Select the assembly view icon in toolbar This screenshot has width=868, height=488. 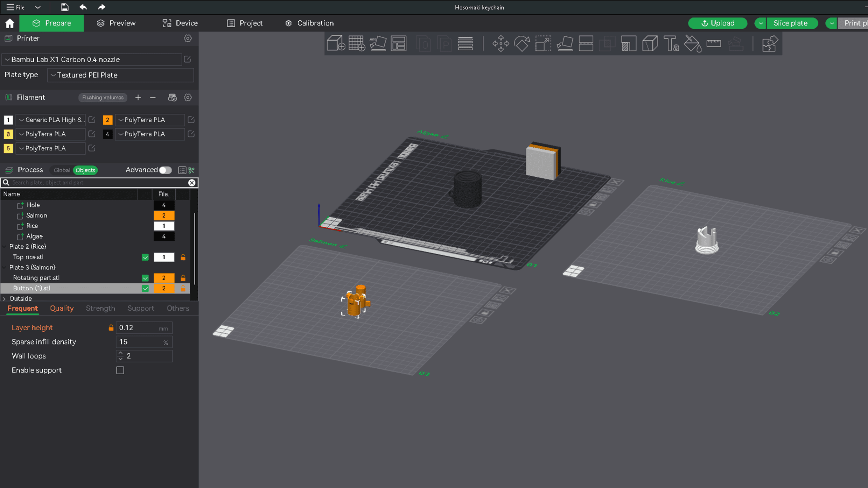tap(770, 43)
